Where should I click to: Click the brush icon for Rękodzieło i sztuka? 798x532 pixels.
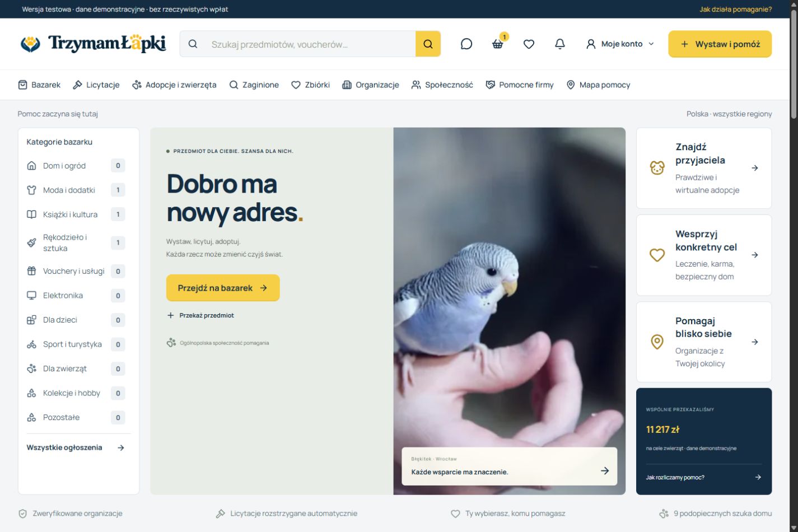tap(31, 242)
